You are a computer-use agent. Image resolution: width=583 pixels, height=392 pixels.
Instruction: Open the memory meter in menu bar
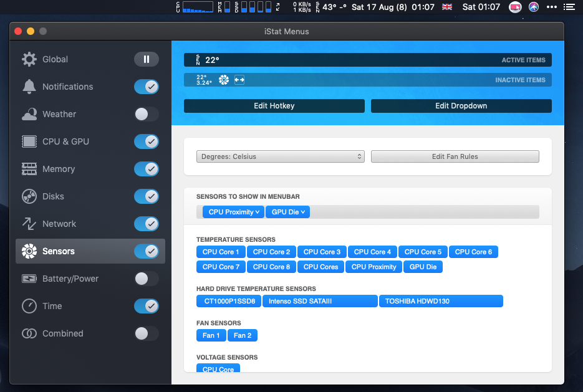pos(224,7)
